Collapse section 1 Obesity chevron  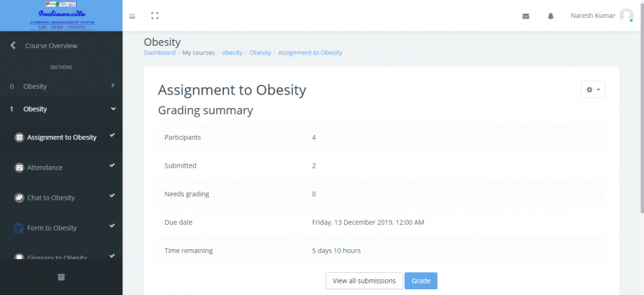point(113,109)
